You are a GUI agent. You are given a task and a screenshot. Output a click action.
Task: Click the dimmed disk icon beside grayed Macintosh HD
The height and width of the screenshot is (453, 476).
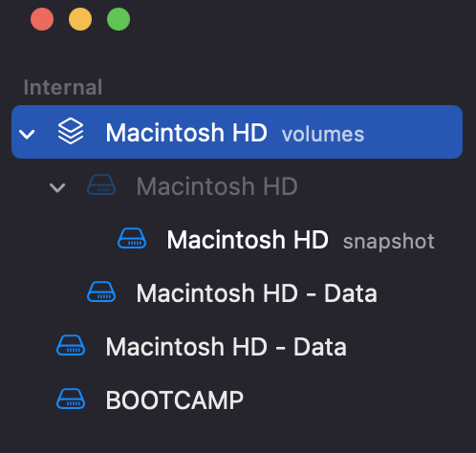(x=101, y=184)
